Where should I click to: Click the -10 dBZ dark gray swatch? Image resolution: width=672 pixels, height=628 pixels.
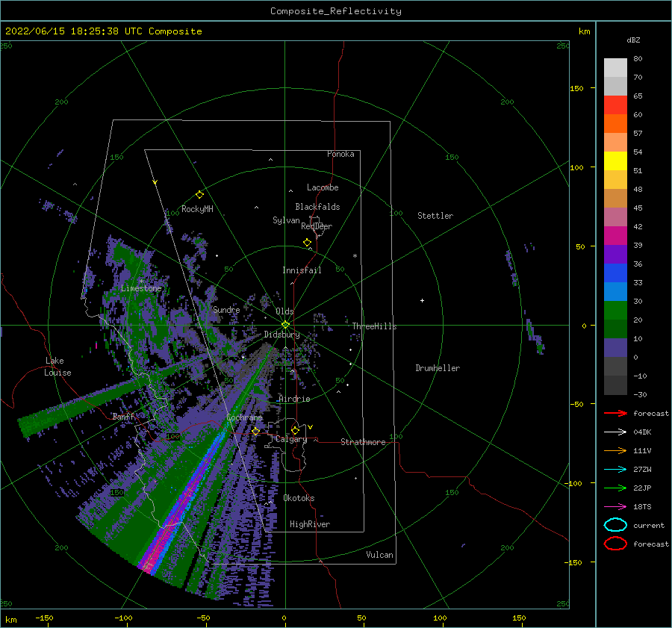tap(615, 385)
